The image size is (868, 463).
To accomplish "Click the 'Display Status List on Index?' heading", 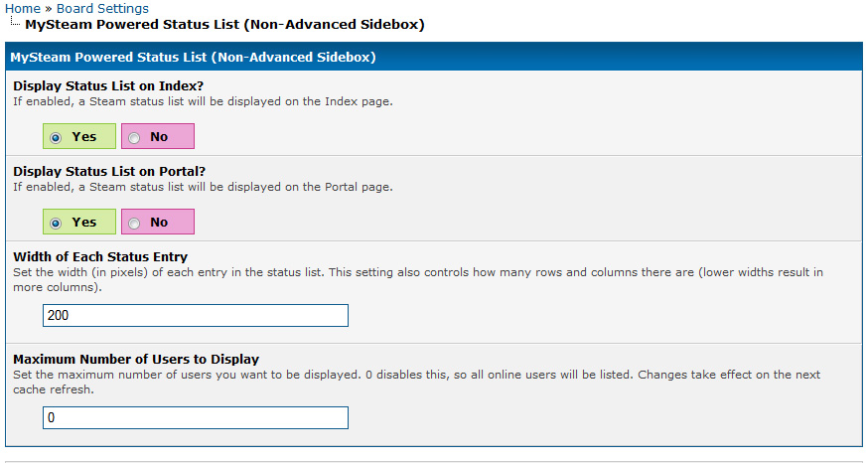I will [x=108, y=86].
